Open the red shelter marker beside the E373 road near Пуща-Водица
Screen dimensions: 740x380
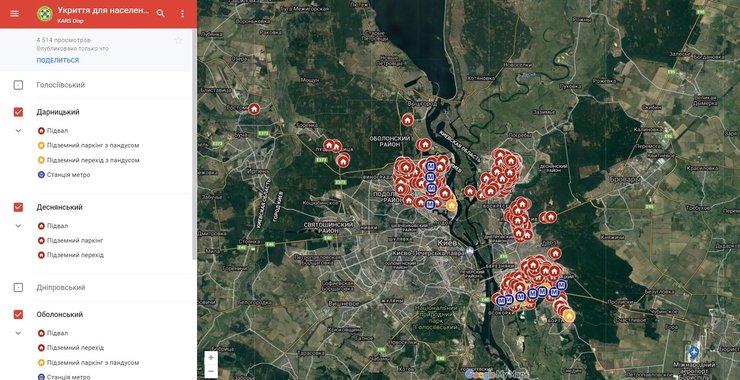click(x=343, y=161)
